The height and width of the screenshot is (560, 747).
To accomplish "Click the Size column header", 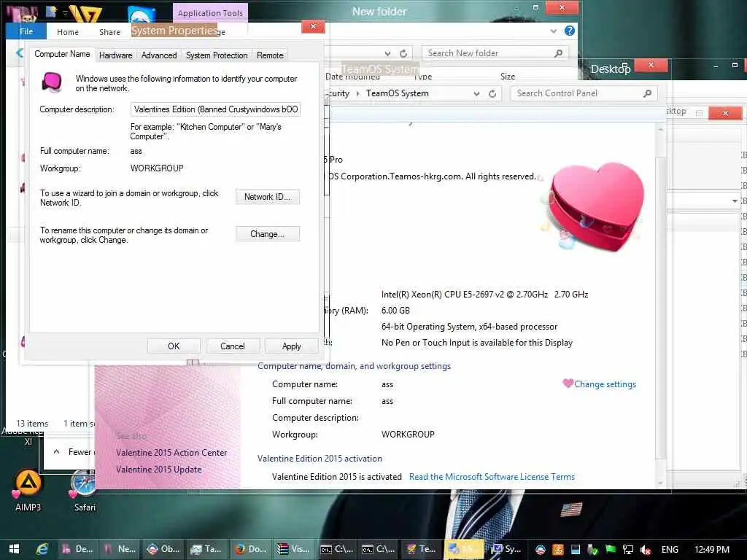I will click(508, 77).
